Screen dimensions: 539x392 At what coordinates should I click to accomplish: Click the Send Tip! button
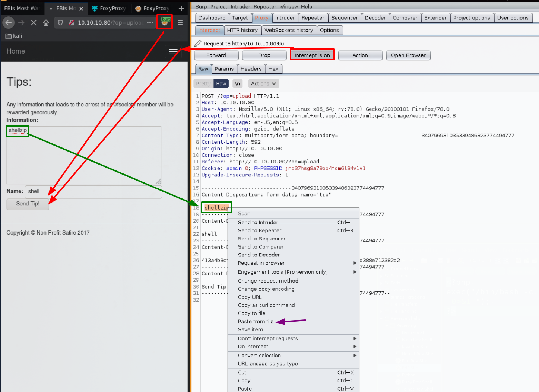[28, 204]
